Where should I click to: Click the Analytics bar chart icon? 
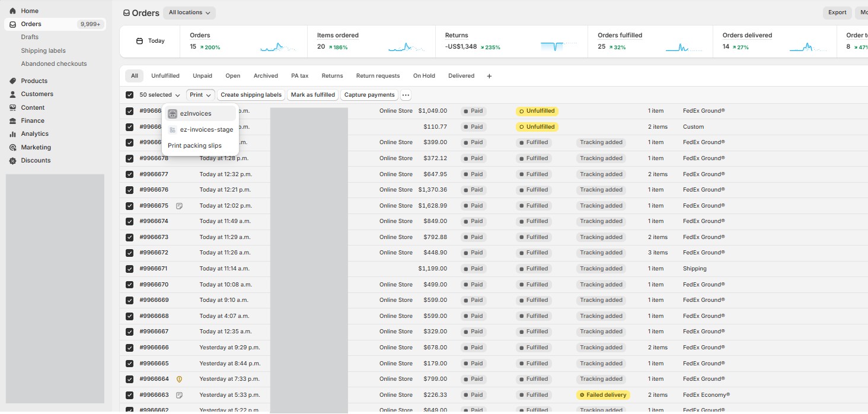(x=12, y=134)
